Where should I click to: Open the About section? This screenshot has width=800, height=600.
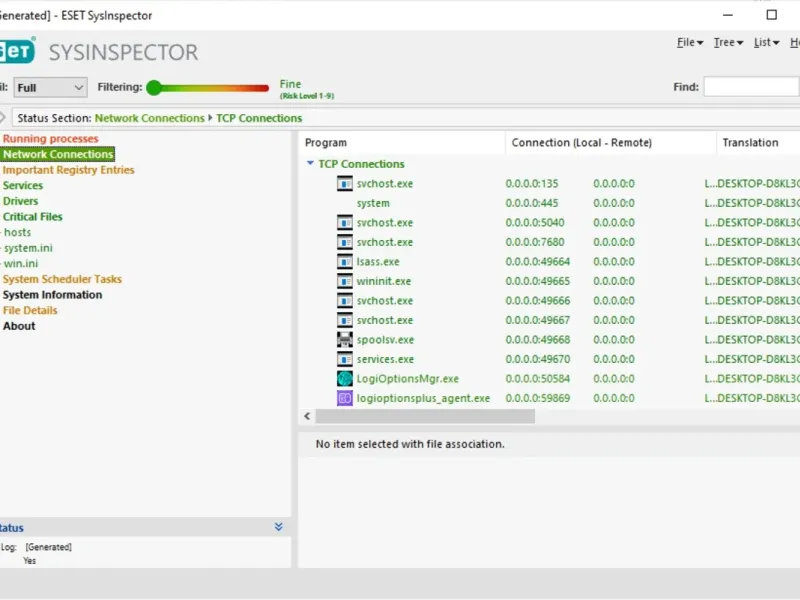tap(19, 326)
